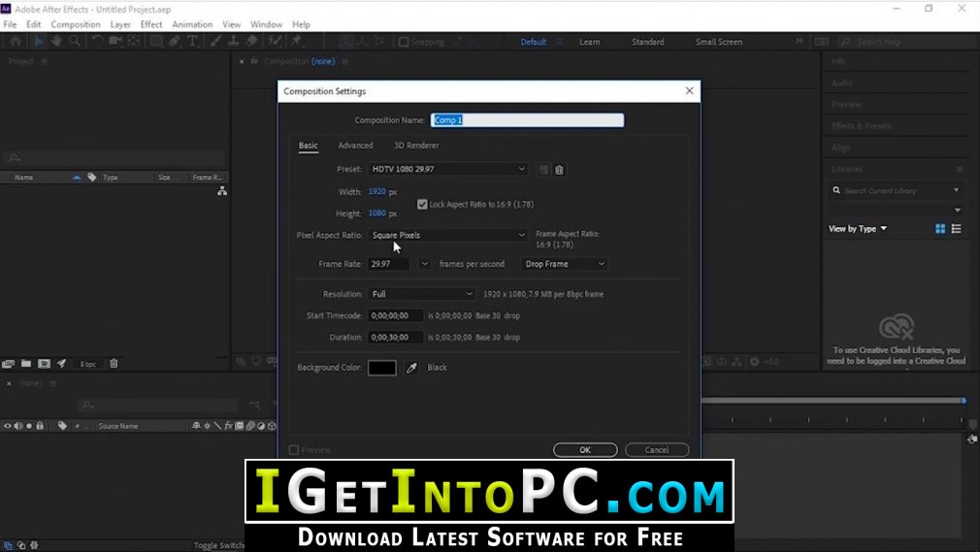Image resolution: width=980 pixels, height=552 pixels.
Task: Open the Preset dropdown HDTV 1080 29.97
Action: (448, 170)
